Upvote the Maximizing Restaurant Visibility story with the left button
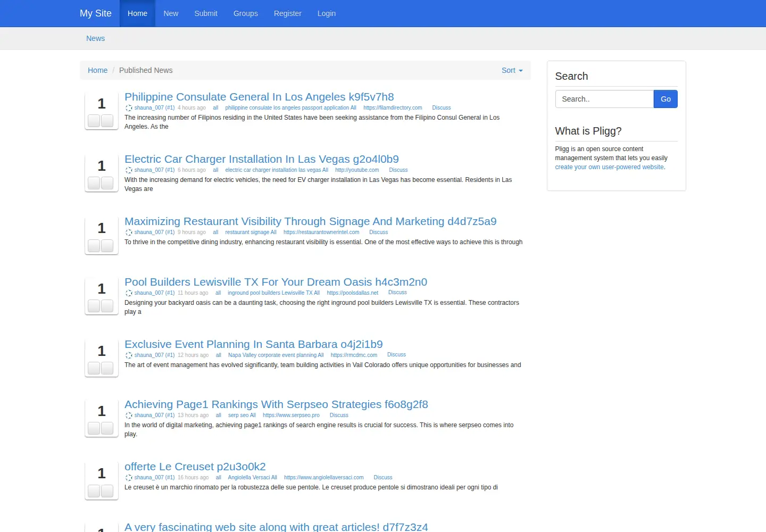Viewport: 766px width, 532px height. click(x=94, y=245)
